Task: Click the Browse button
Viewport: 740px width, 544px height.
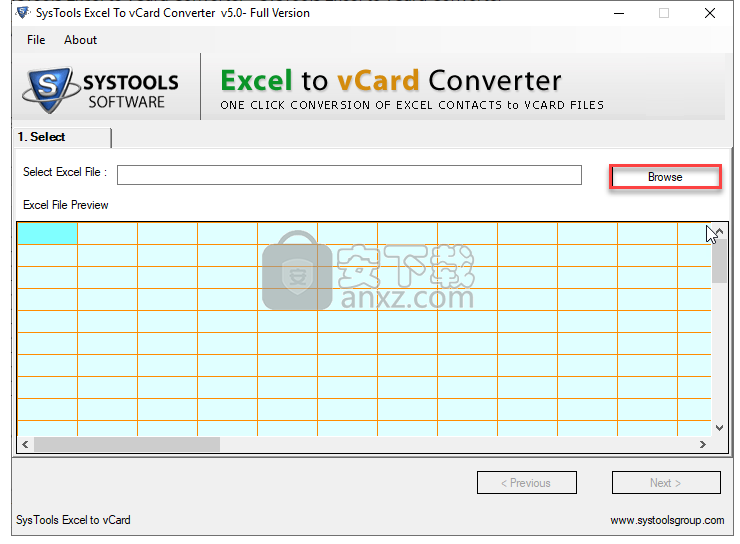Action: pyautogui.click(x=665, y=177)
